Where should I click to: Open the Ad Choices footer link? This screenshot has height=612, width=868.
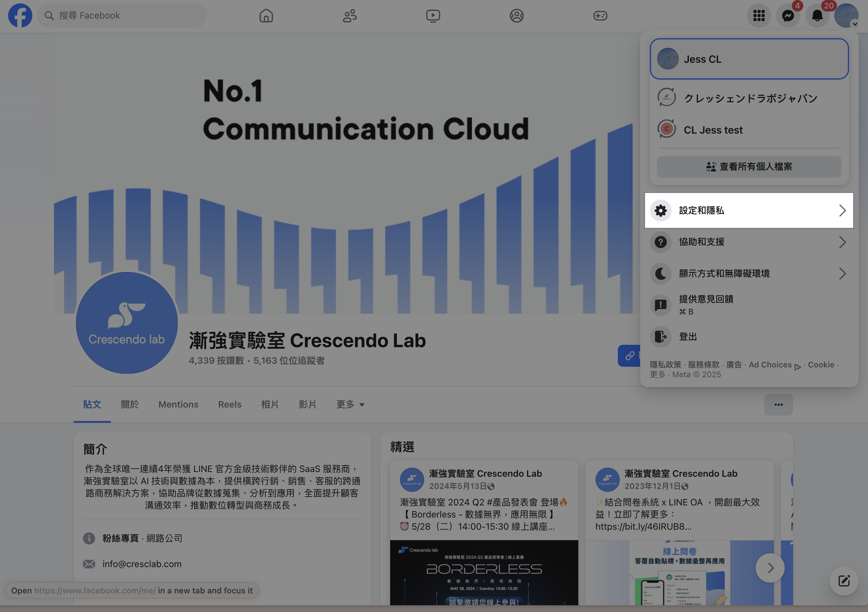tap(775, 365)
